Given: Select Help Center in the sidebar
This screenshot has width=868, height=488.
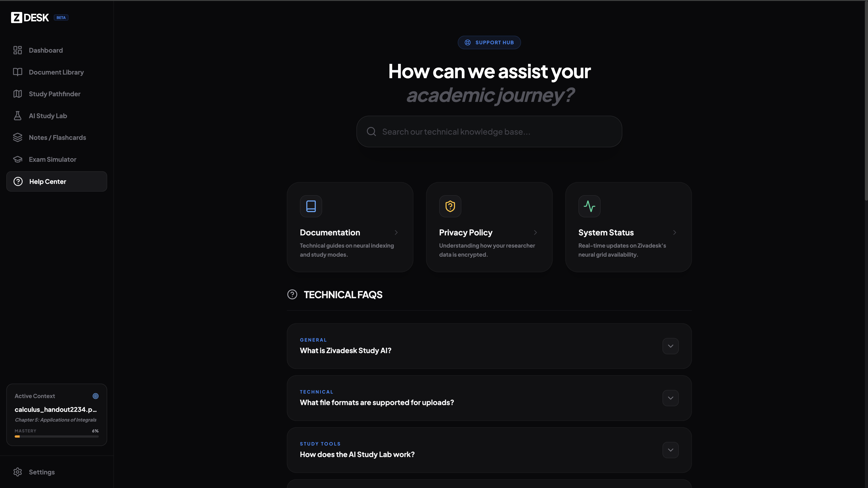Looking at the screenshot, I should point(48,181).
